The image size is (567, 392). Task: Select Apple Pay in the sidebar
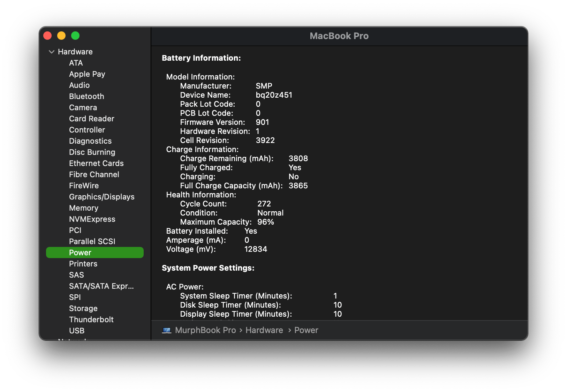point(87,74)
